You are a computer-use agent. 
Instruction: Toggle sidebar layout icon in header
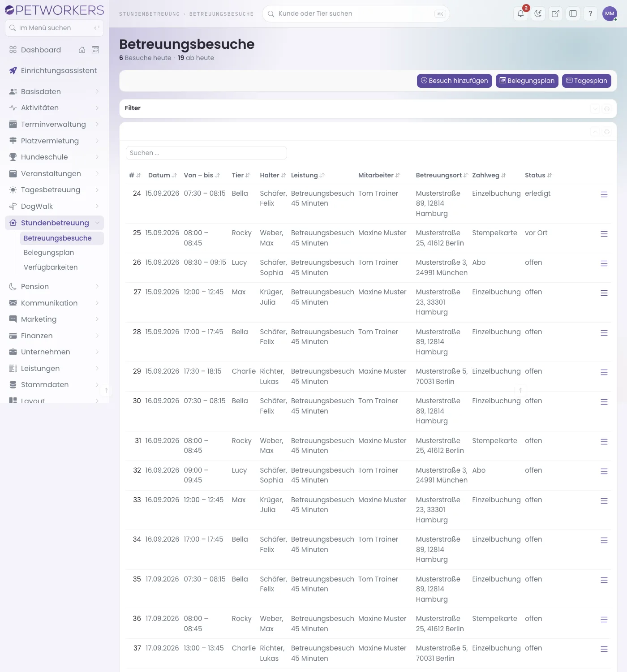[x=573, y=13]
